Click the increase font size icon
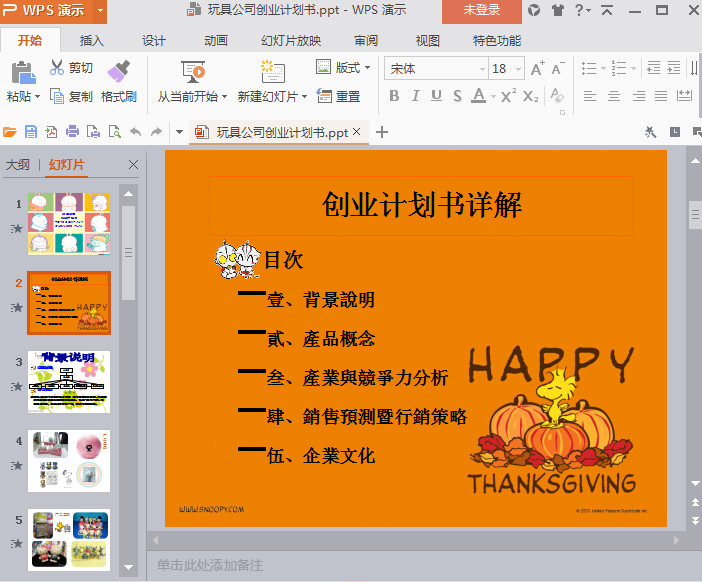Screen dimensions: 702x582 (x=537, y=69)
